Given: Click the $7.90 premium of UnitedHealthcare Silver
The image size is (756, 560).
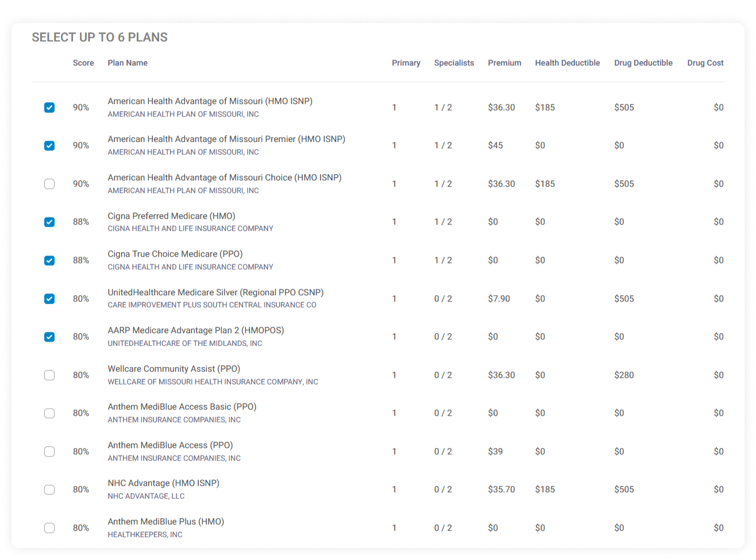Looking at the screenshot, I should [x=499, y=299].
